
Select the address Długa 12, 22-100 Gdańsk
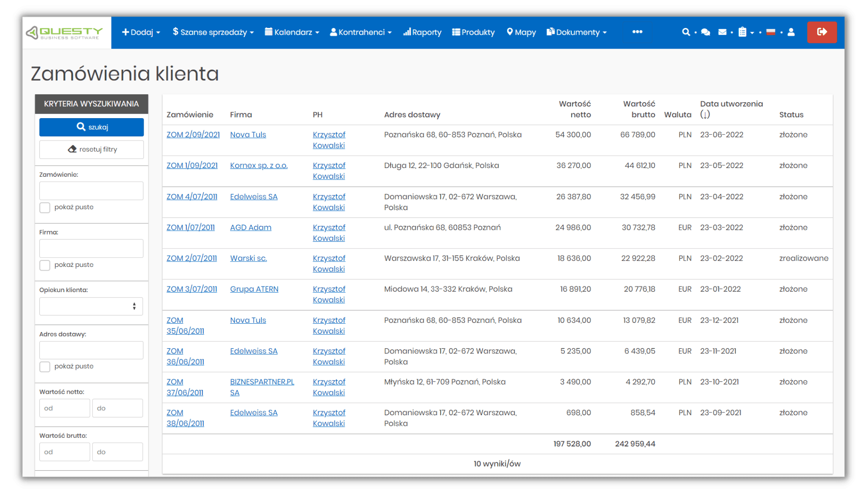441,165
